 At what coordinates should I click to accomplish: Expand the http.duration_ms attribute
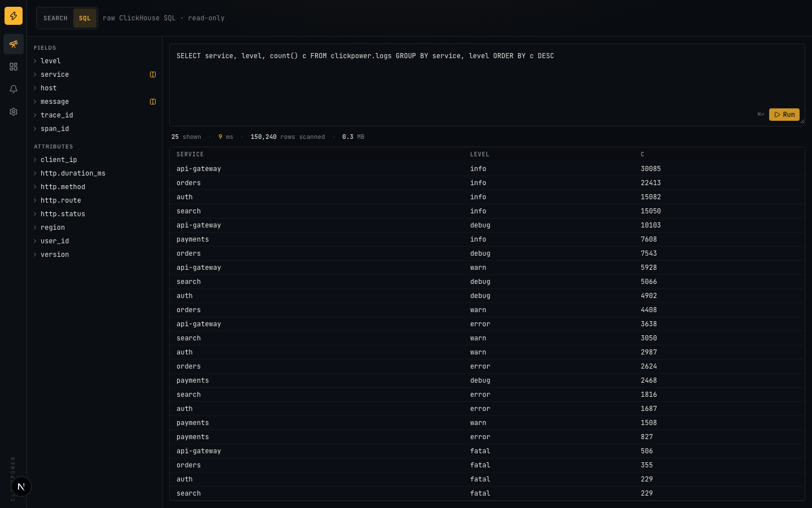[94, 173]
